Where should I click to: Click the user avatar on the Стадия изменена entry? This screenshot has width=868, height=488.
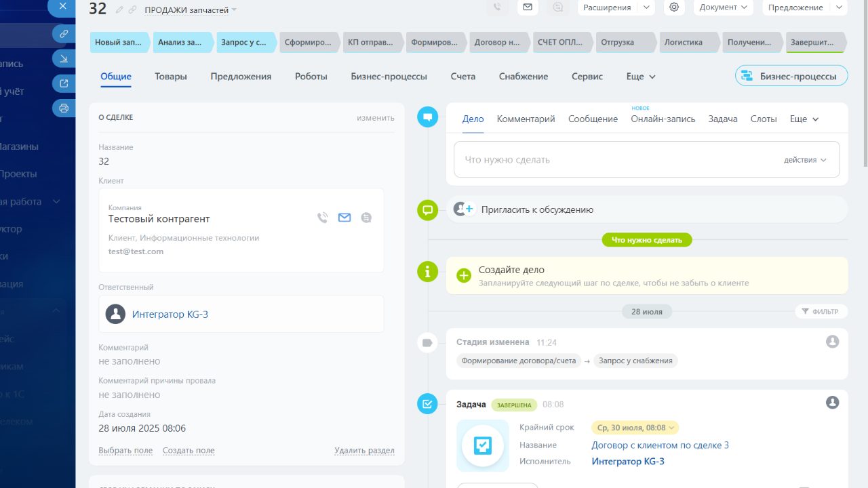tap(833, 342)
